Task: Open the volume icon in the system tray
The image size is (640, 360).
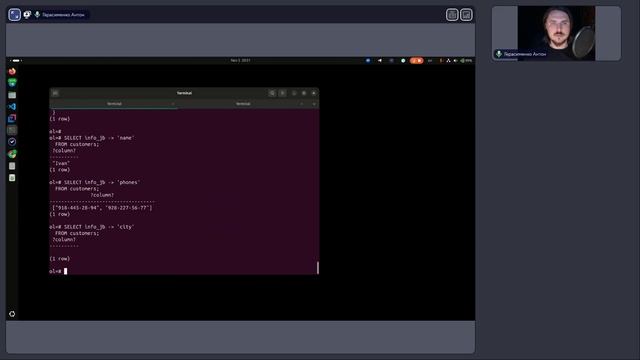Action: tap(456, 60)
